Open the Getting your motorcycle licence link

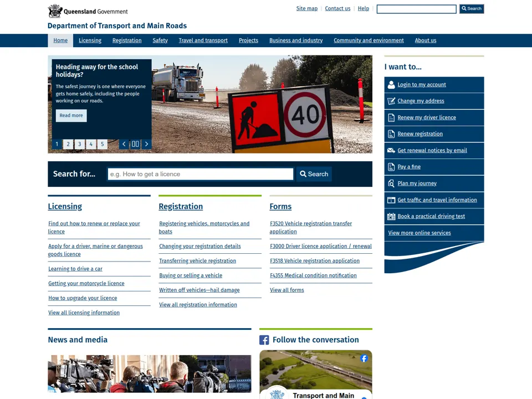(86, 283)
